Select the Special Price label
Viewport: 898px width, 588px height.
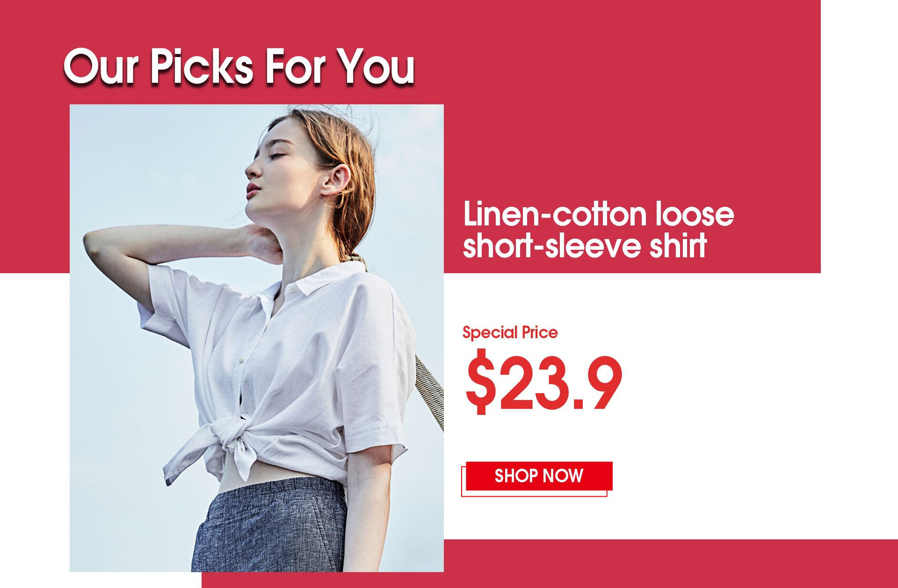pos(510,333)
